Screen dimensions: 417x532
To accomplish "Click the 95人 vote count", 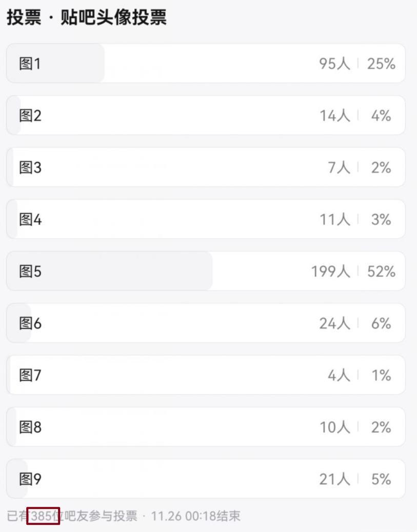I will pos(334,64).
